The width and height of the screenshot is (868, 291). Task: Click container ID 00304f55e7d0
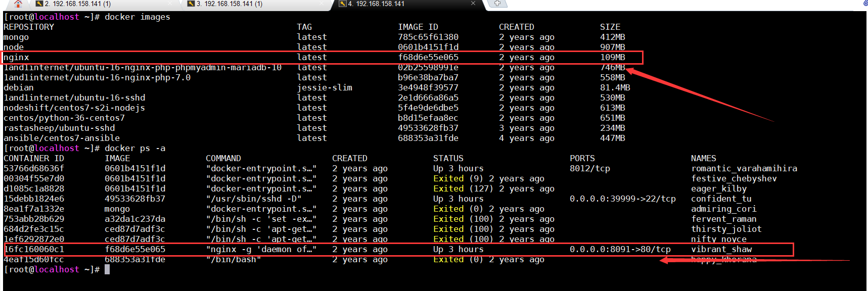point(34,179)
